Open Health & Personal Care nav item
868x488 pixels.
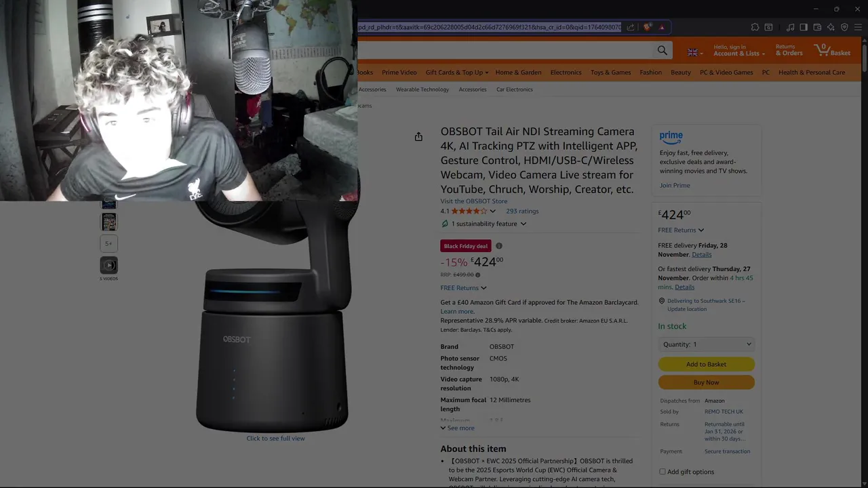tap(812, 73)
